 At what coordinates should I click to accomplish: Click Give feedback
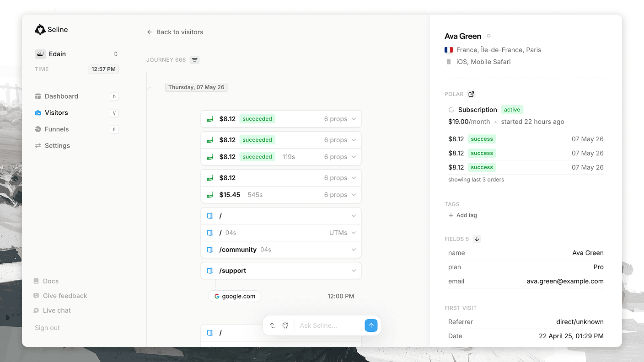tap(65, 296)
